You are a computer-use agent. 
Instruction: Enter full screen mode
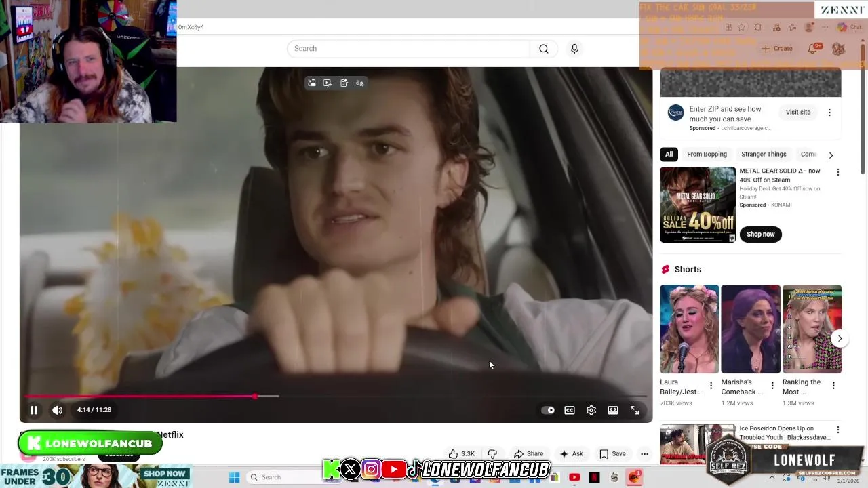tap(635, 410)
